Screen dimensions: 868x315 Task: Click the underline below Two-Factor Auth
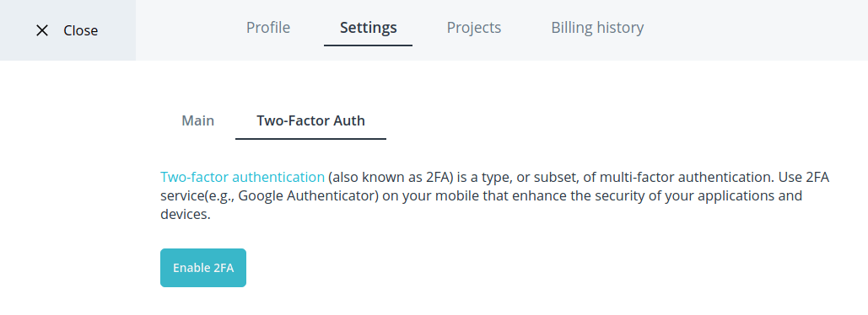[x=310, y=139]
